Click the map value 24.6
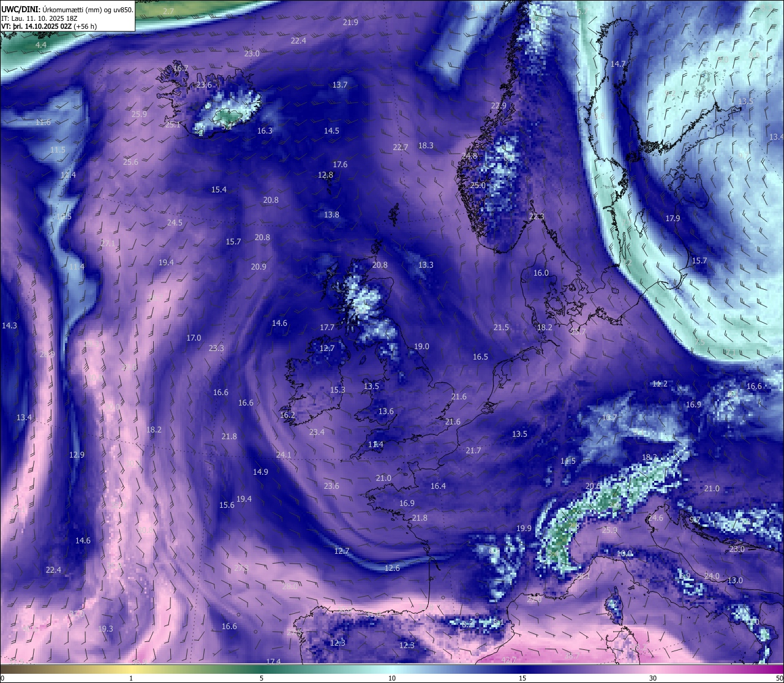Viewport: 784px width, 683px height. tap(655, 518)
